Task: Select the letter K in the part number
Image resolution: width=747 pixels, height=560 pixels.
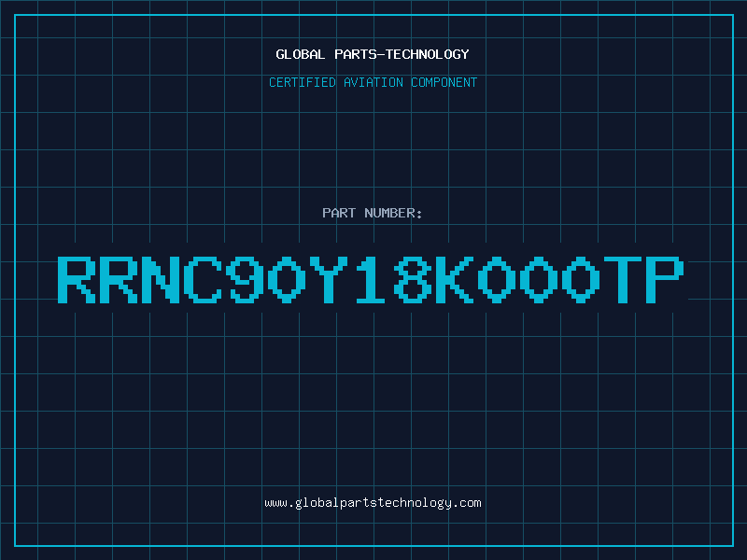Action: 455,279
